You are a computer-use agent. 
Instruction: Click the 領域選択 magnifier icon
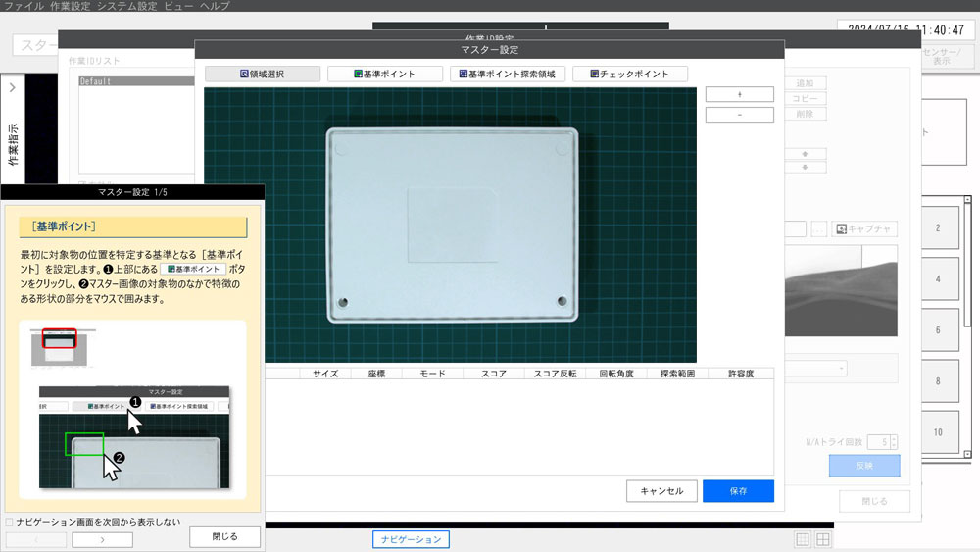[x=244, y=74]
